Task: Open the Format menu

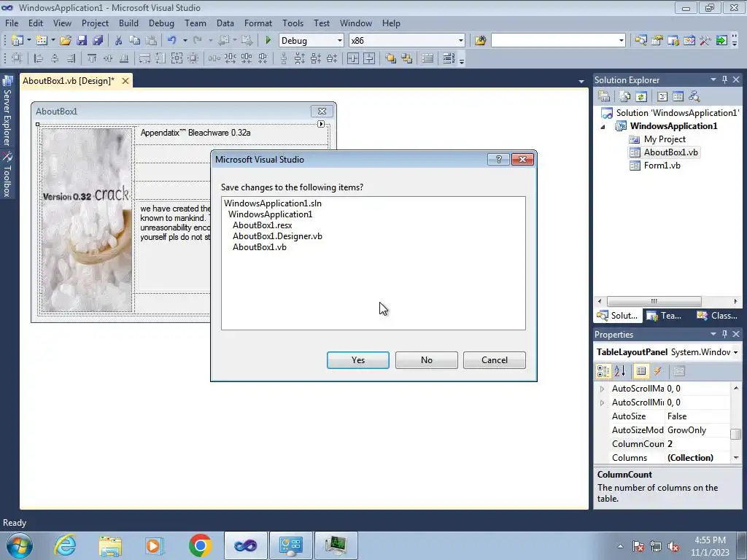Action: tap(258, 23)
